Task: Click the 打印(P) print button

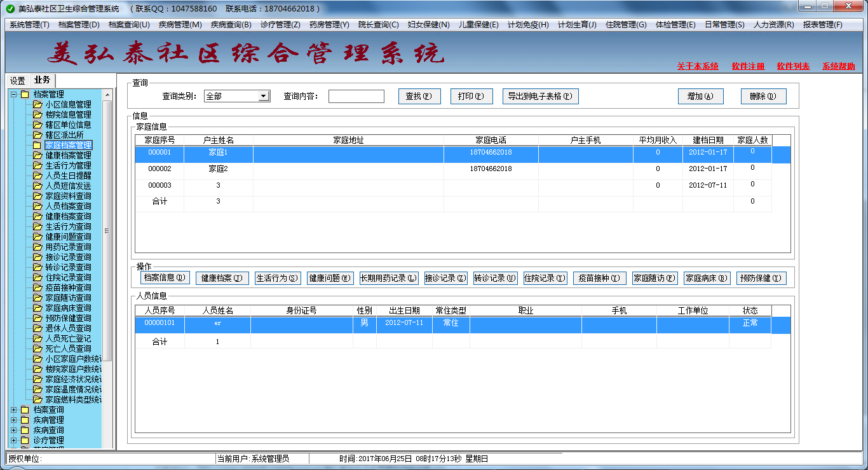Action: pos(471,96)
